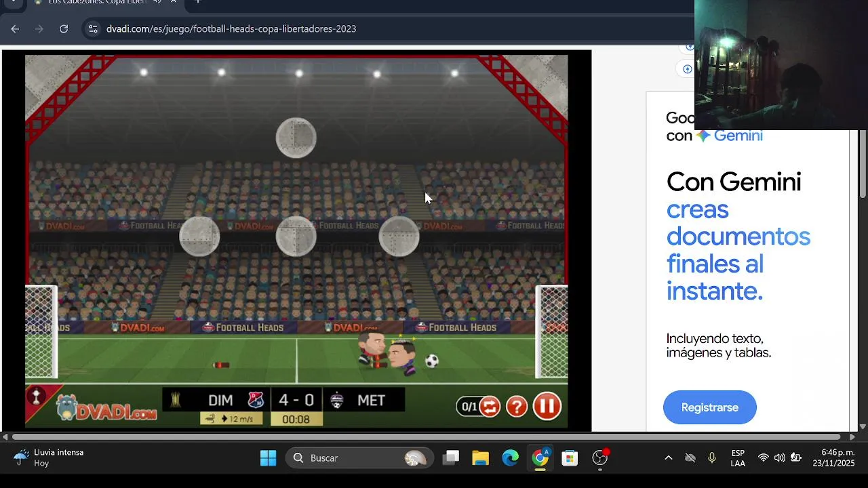Open Microsoft Edge from taskbar
The image size is (868, 488).
click(x=511, y=458)
